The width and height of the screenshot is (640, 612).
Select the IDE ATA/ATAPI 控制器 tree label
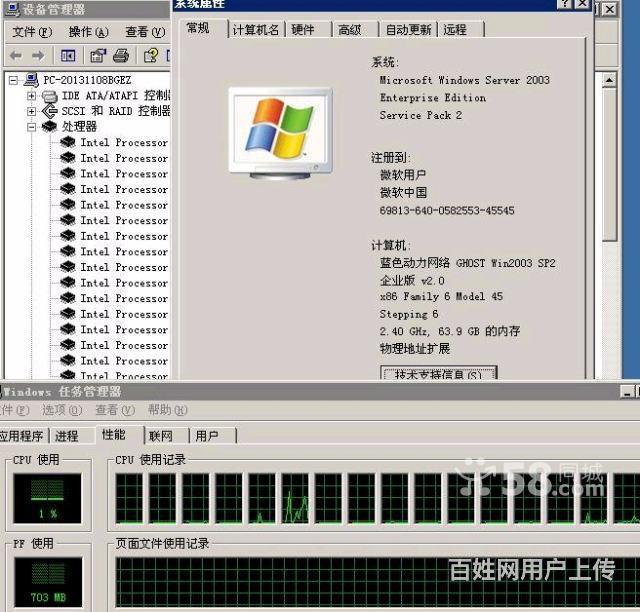click(x=116, y=96)
